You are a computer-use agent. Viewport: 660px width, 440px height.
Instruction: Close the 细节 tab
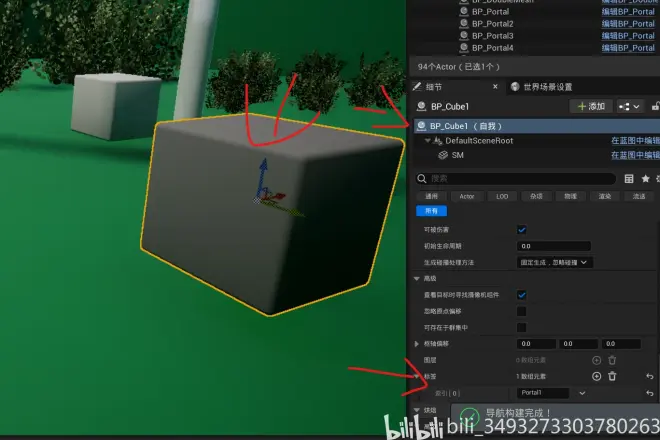(x=495, y=86)
